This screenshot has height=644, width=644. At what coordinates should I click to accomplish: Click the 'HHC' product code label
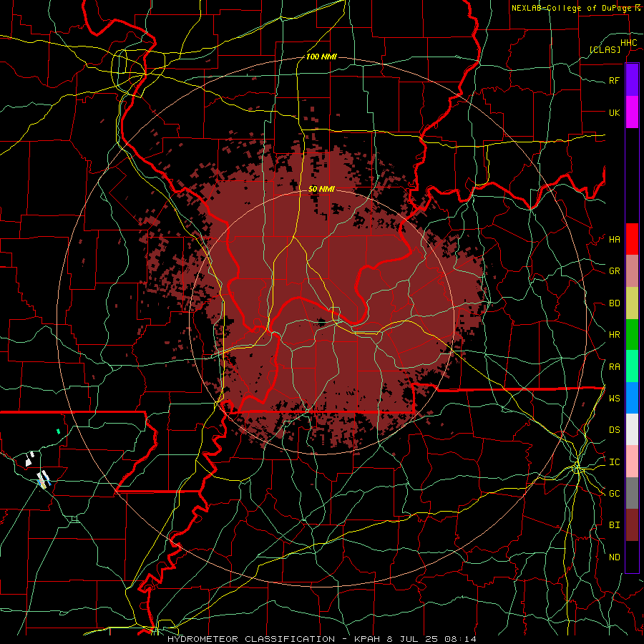click(x=628, y=43)
